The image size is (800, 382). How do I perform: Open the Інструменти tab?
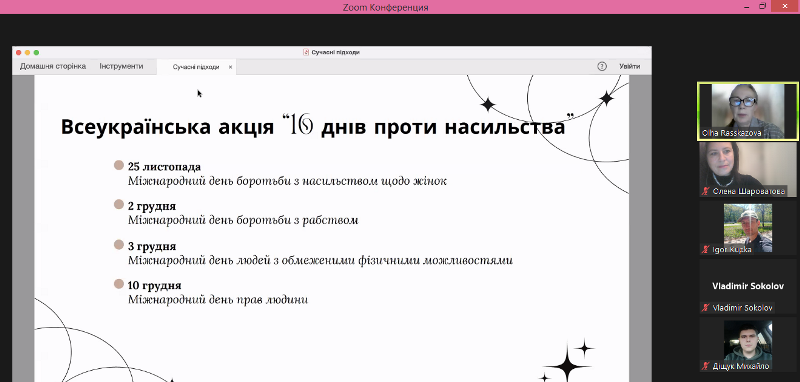(x=121, y=66)
